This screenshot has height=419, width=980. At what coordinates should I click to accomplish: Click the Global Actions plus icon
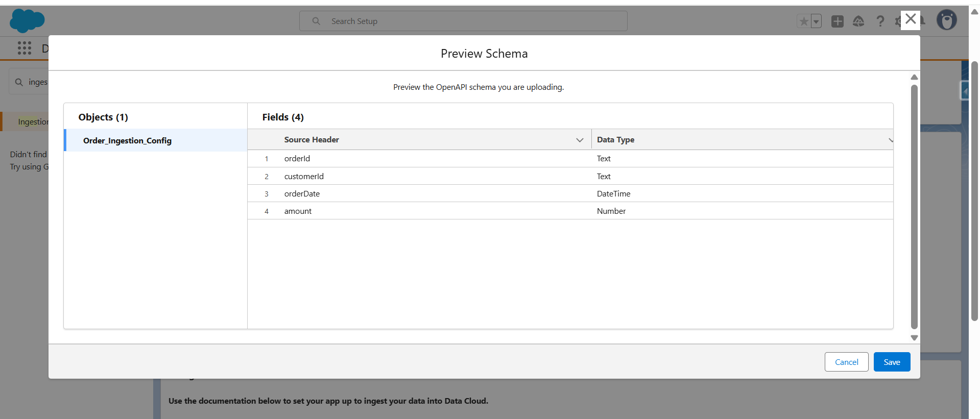[837, 21]
